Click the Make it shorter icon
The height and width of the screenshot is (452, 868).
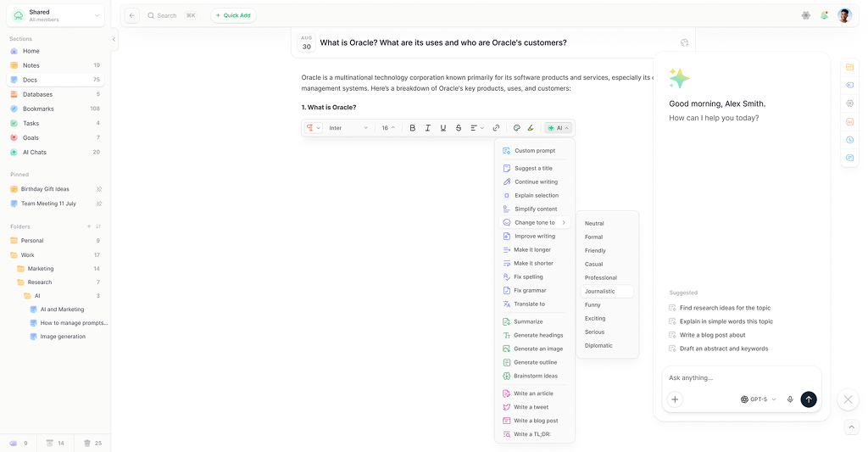[x=507, y=263]
